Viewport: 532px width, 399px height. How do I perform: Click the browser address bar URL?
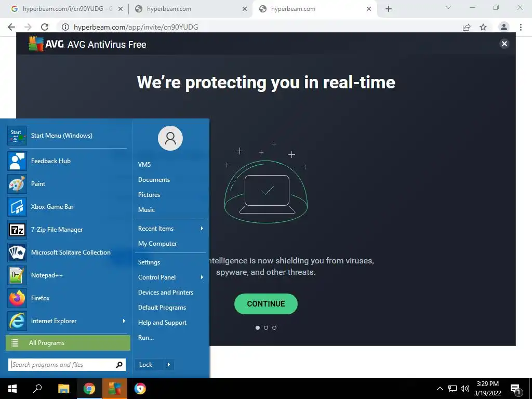tap(136, 27)
